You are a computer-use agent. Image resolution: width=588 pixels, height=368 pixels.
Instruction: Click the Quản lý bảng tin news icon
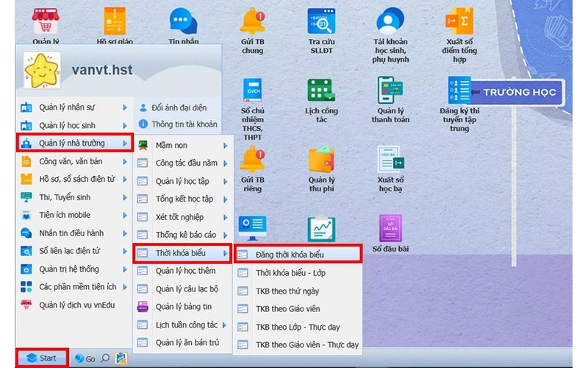pyautogui.click(x=143, y=307)
